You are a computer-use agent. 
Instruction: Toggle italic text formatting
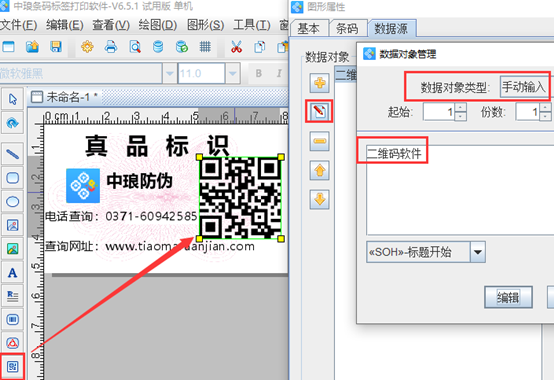tap(279, 73)
